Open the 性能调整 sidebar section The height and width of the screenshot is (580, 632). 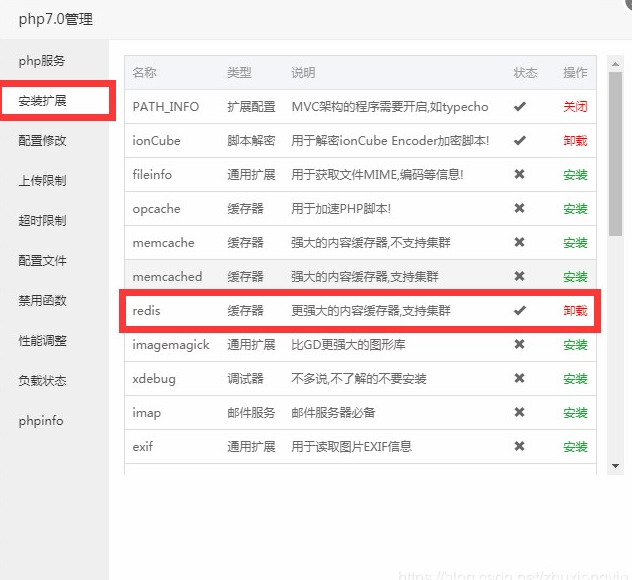42,341
